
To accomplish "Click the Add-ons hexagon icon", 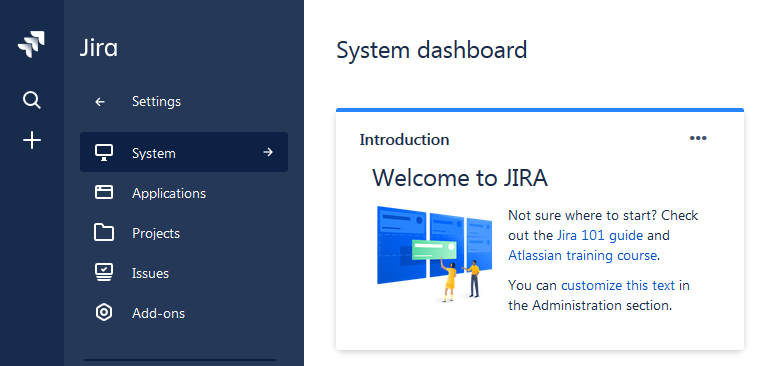I will click(104, 312).
